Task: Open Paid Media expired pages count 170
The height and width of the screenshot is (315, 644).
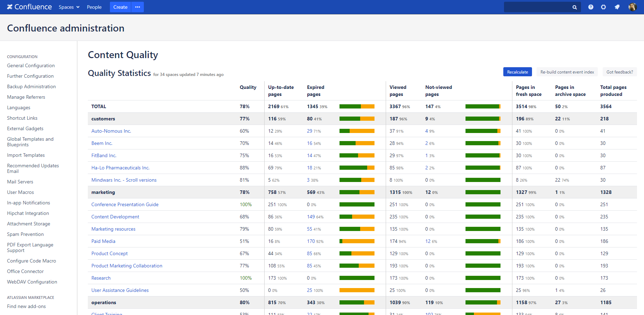Action: 311,241
